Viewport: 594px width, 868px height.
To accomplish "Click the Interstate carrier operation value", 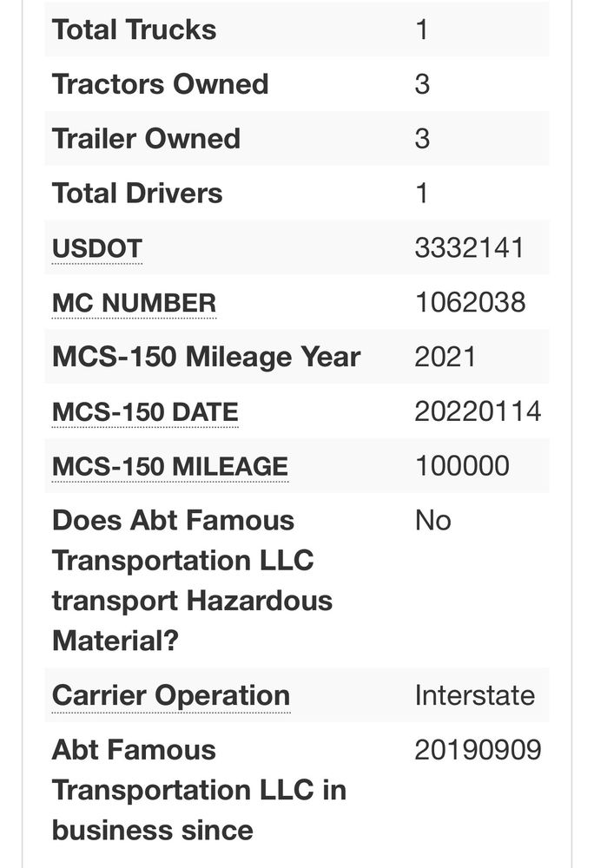I will [475, 695].
